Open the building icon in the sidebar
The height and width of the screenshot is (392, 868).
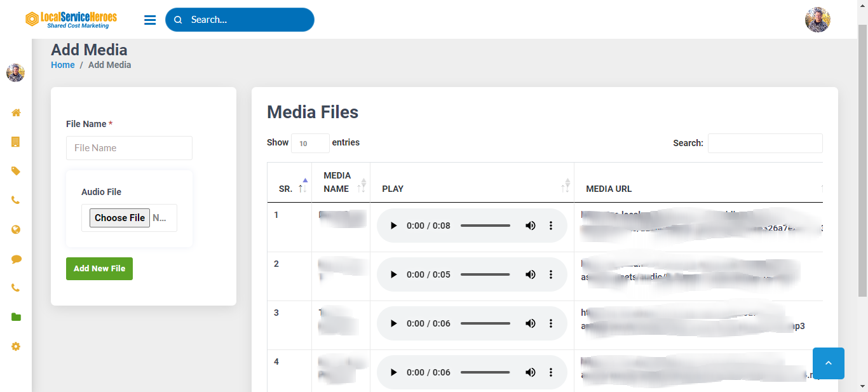(16, 142)
